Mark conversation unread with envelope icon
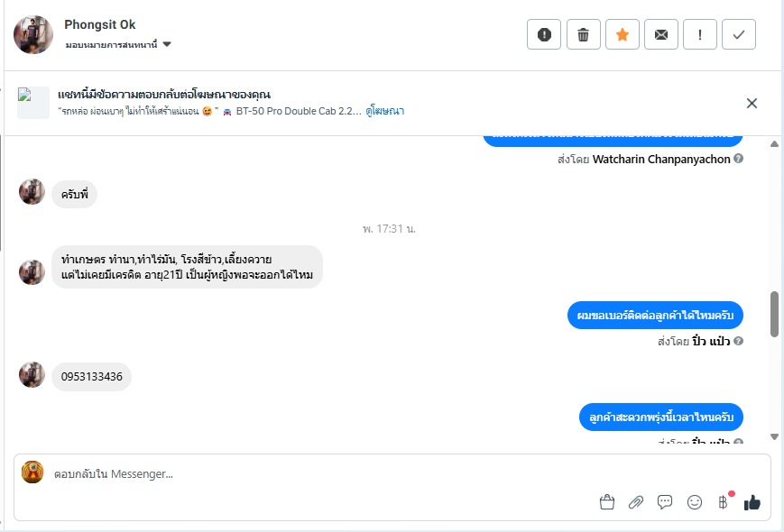 [x=661, y=35]
